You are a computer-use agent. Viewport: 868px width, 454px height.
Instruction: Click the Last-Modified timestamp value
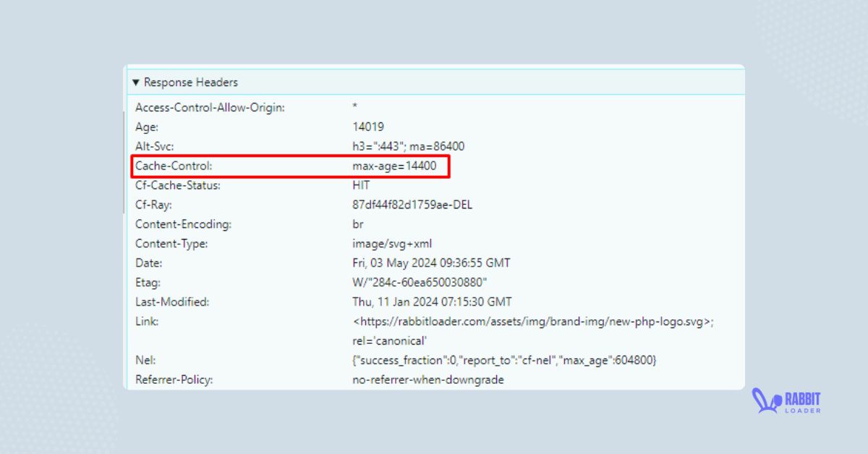click(x=432, y=302)
